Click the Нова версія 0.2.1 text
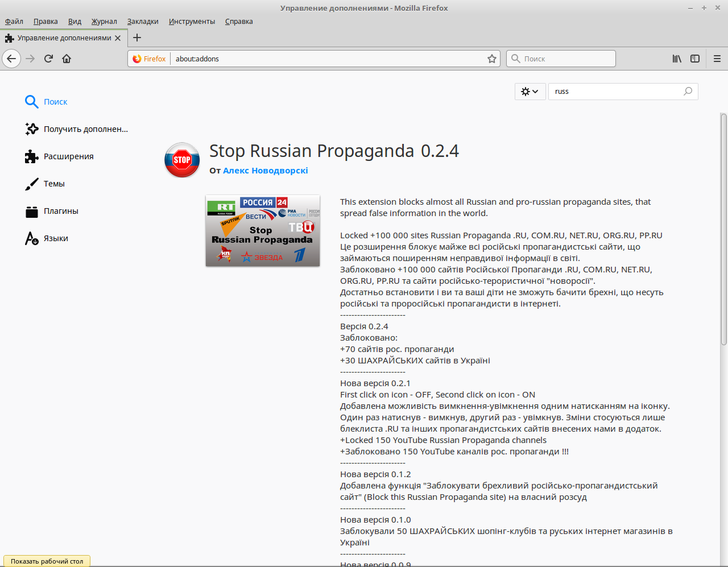The image size is (728, 567). (375, 383)
